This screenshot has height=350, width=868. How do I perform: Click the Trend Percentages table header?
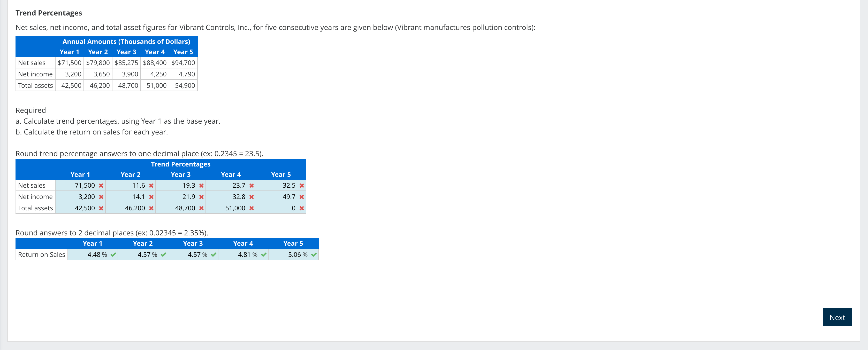click(x=181, y=164)
